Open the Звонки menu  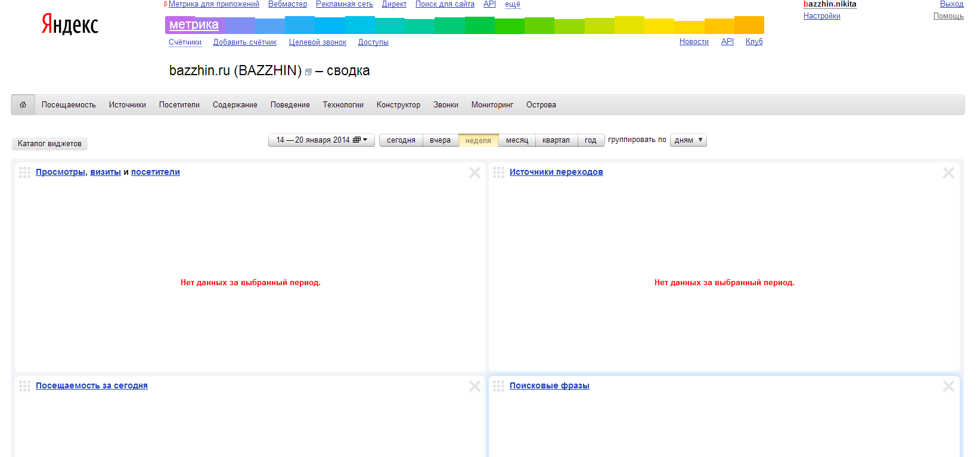point(446,105)
